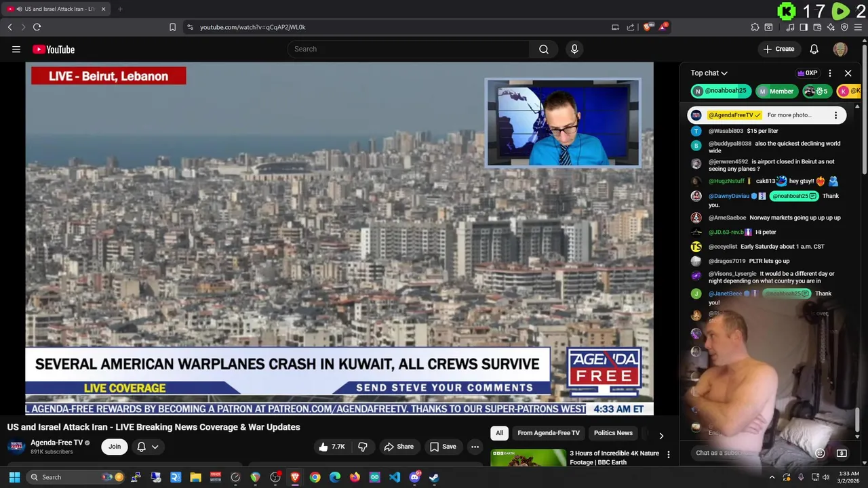Open Brave browser on the taskbar
868x488 pixels.
click(x=295, y=477)
